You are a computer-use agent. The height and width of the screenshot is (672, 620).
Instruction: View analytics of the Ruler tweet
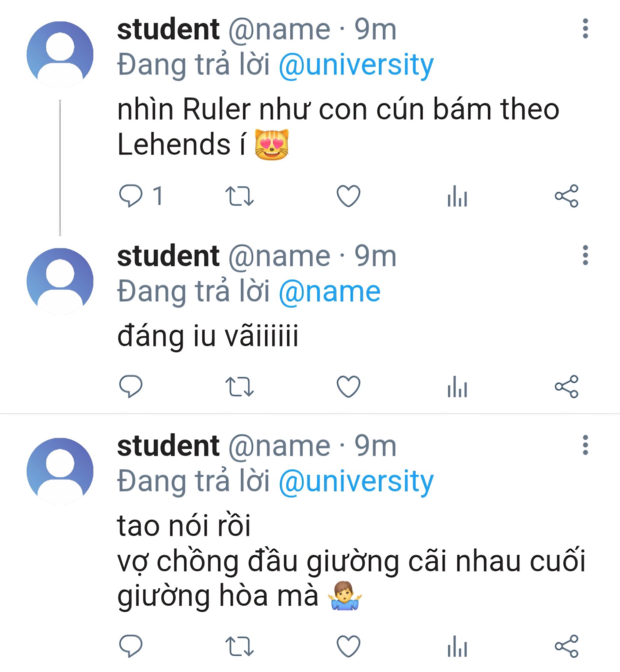(x=457, y=197)
